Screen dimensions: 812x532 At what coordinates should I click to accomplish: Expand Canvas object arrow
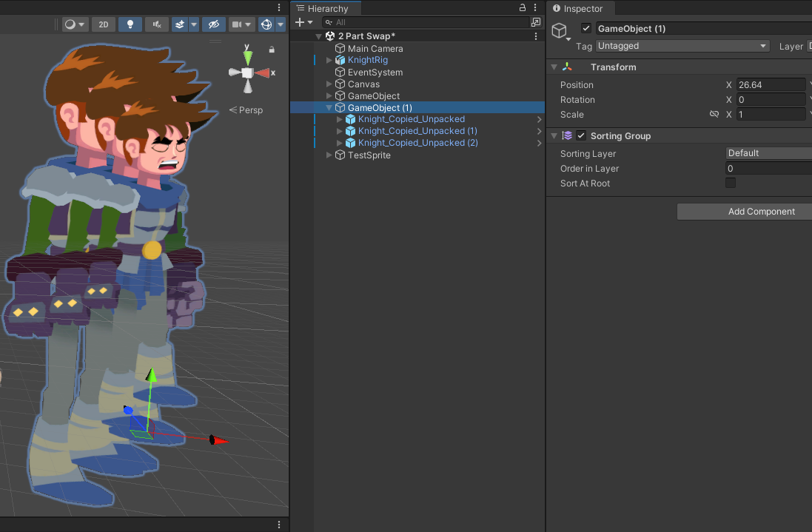coord(329,84)
